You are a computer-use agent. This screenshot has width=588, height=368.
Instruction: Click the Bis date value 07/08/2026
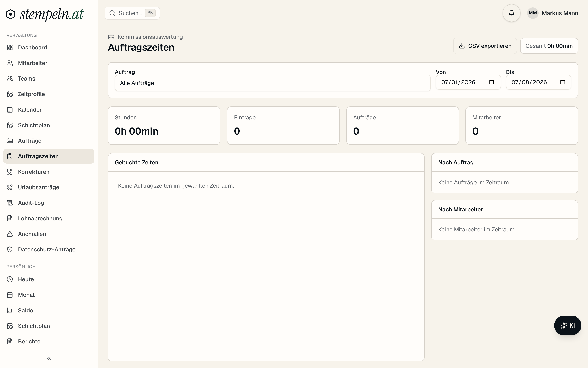(529, 82)
